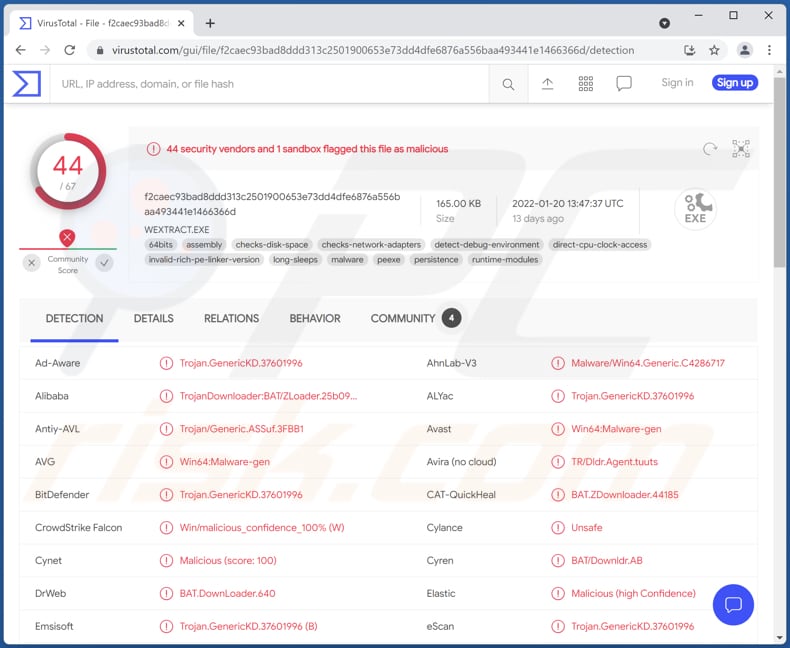Click the search URL or hash field
The width and height of the screenshot is (790, 648).
tap(269, 84)
